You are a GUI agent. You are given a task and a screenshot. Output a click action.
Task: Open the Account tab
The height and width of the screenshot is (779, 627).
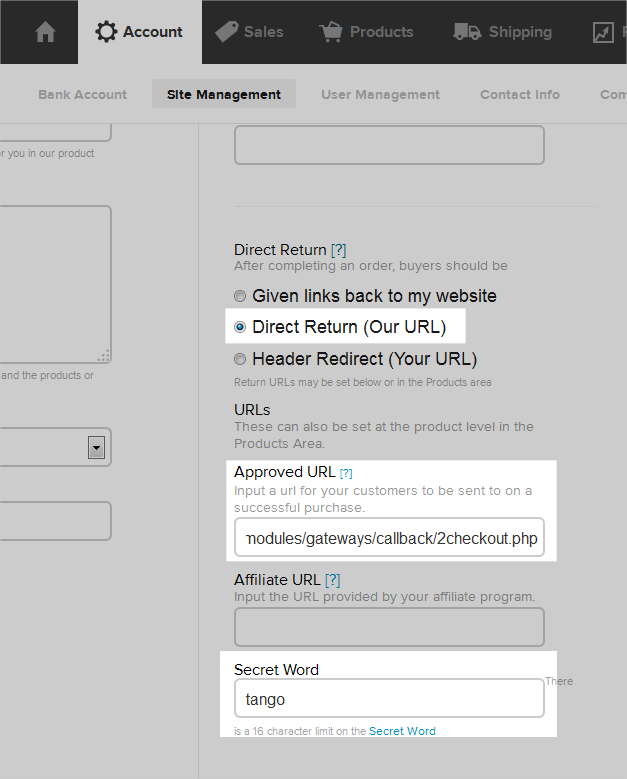(x=140, y=32)
